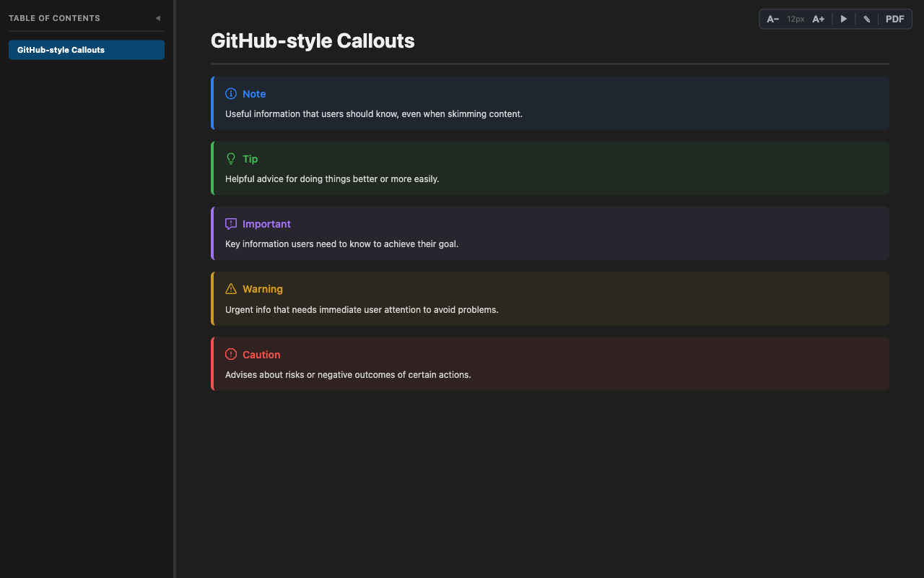Increase font size with the A+ control
The width and height of the screenshot is (924, 578).
[x=818, y=19]
